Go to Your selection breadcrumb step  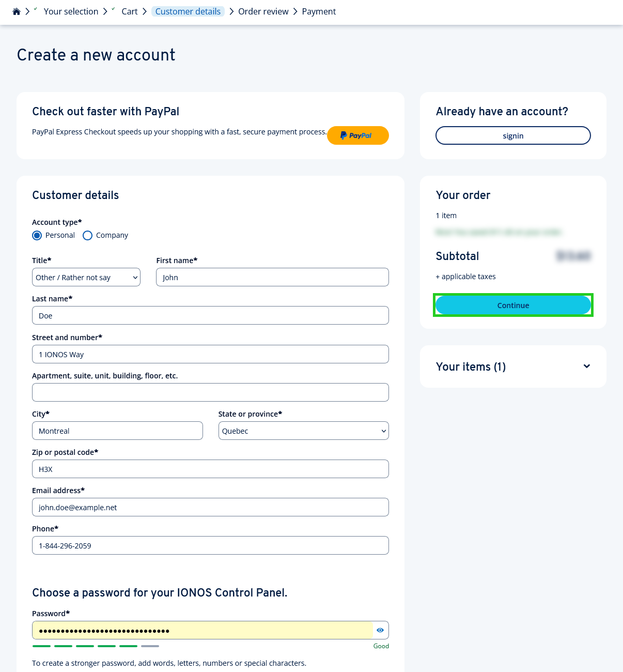(x=71, y=11)
